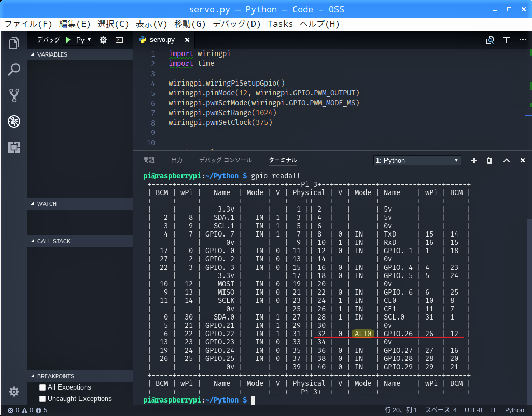
Task: Open the ヘルプ(H) menu
Action: click(x=319, y=24)
